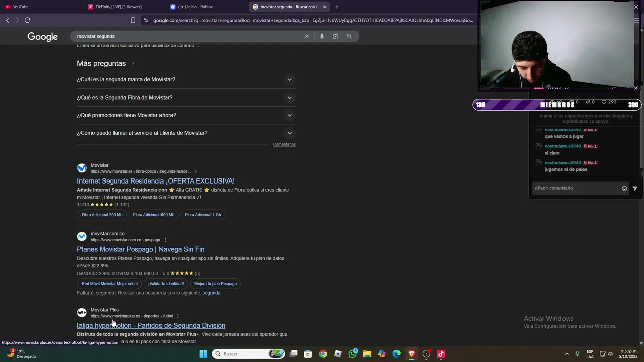Open laliga hypermotion Segunda División result

[151, 325]
